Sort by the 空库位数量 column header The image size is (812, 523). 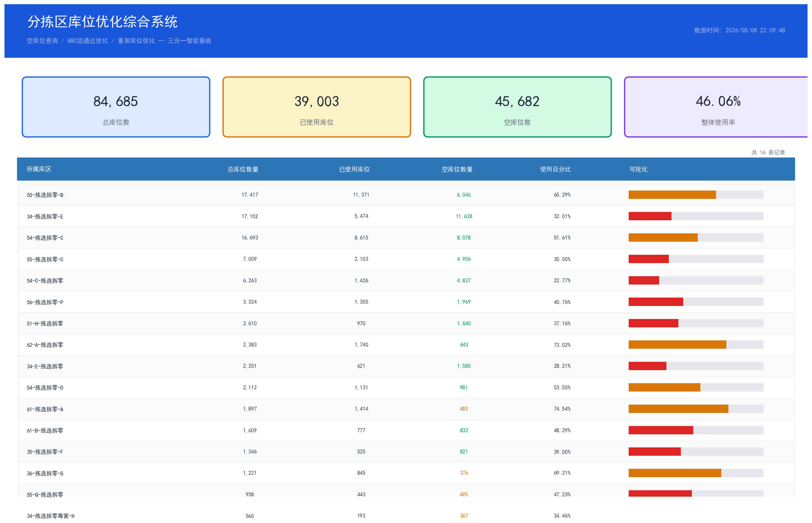point(457,169)
